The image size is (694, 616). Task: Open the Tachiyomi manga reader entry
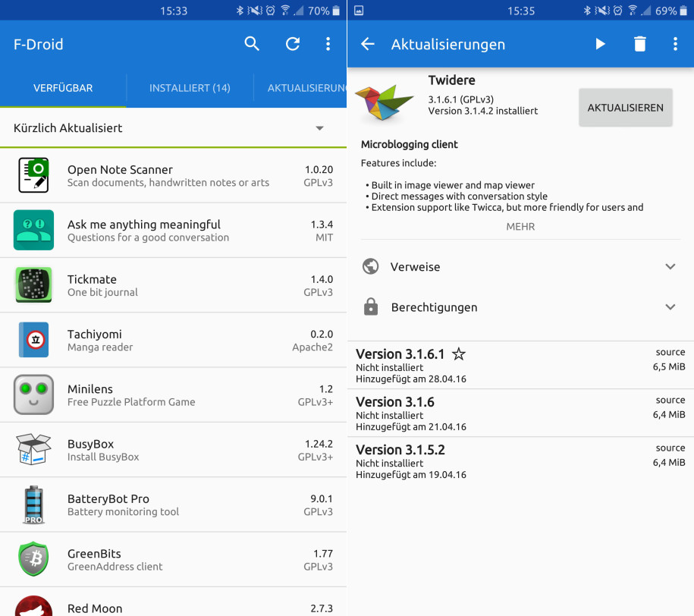click(174, 340)
